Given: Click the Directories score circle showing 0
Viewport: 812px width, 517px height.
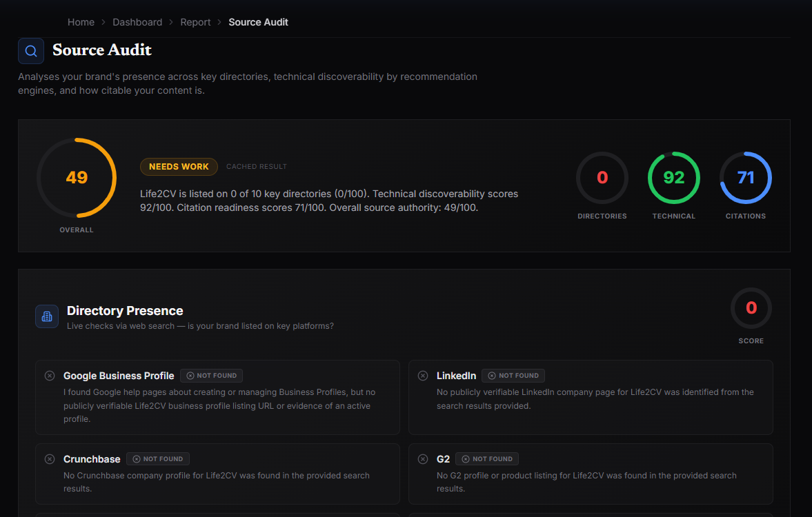Looking at the screenshot, I should (x=602, y=178).
